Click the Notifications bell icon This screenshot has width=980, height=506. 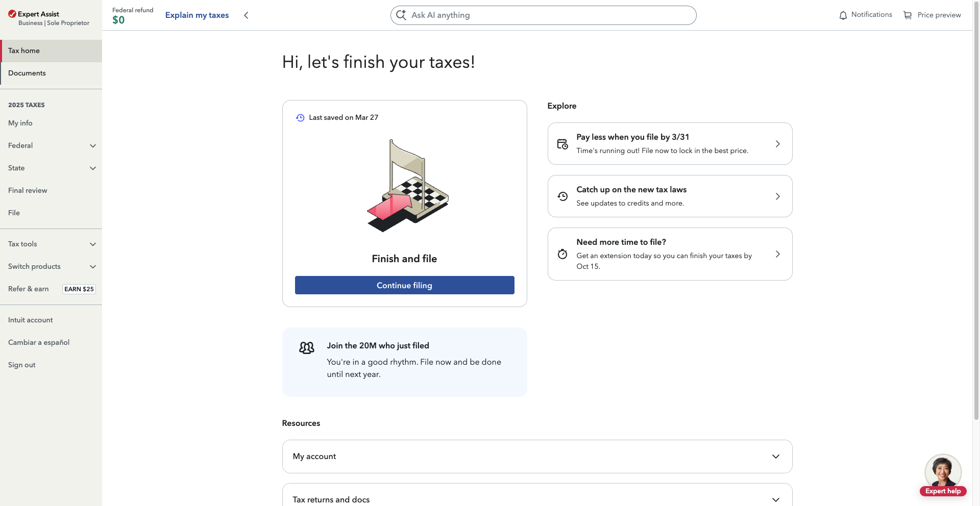click(843, 15)
